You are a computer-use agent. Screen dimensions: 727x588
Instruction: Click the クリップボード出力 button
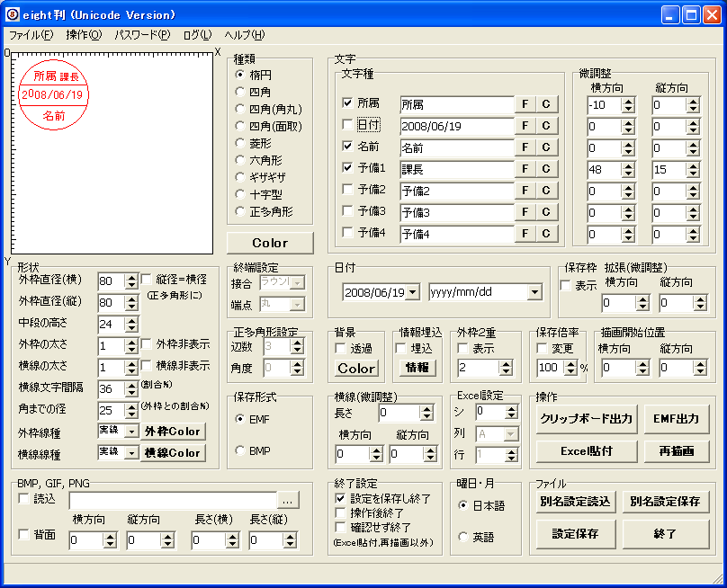click(587, 419)
